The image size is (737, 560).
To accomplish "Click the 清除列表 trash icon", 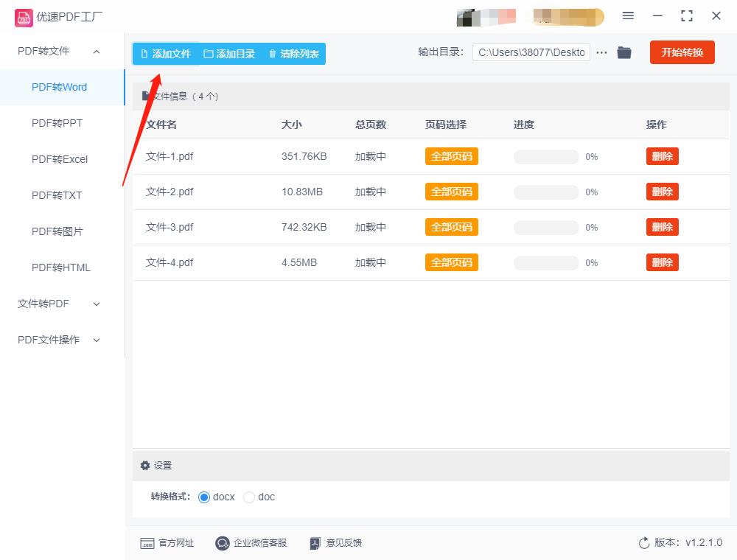I will click(272, 52).
